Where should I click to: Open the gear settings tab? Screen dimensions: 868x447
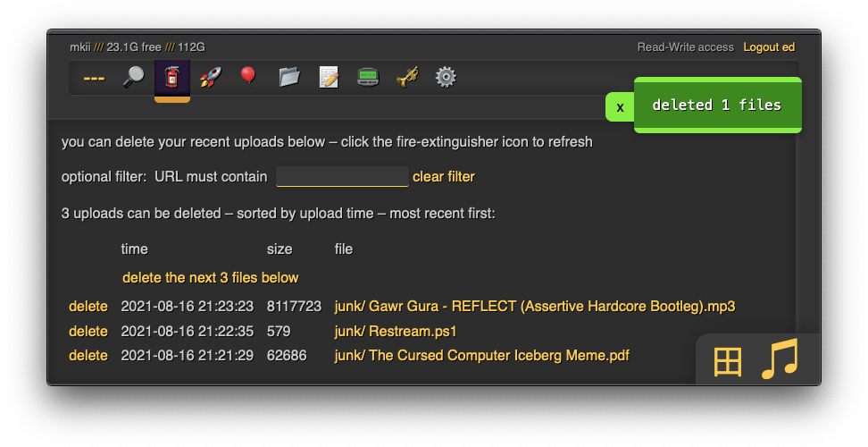click(x=446, y=78)
